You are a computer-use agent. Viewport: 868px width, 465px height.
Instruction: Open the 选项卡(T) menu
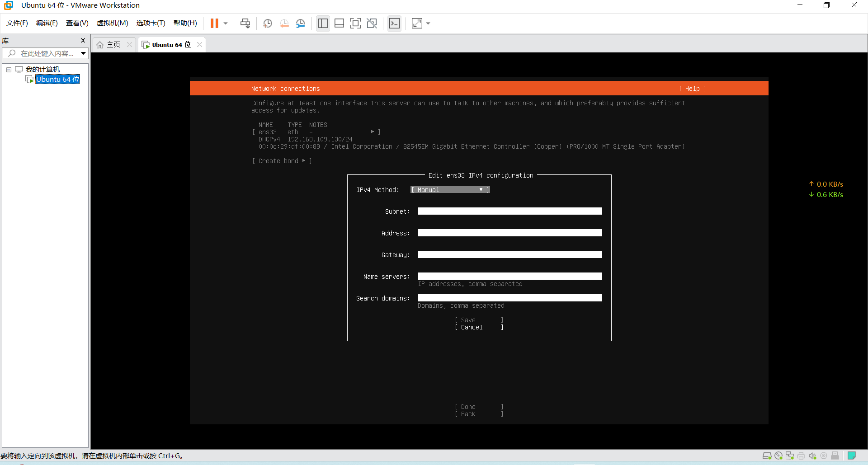click(x=151, y=23)
